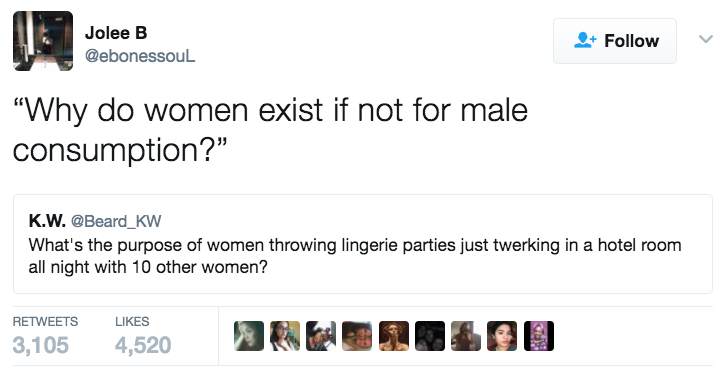Image resolution: width=728 pixels, height=378 pixels.
Task: Select the darkest liker avatar thumbnail
Action: pos(429,336)
